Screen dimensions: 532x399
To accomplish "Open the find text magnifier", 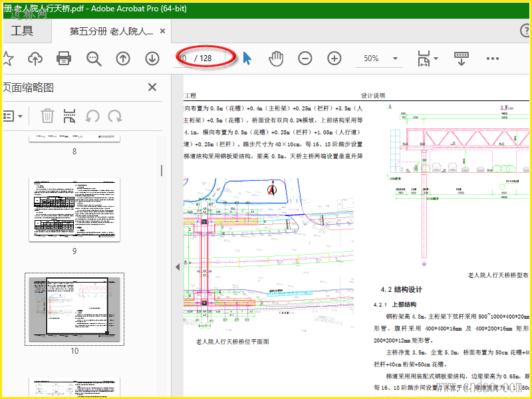I will tap(94, 59).
